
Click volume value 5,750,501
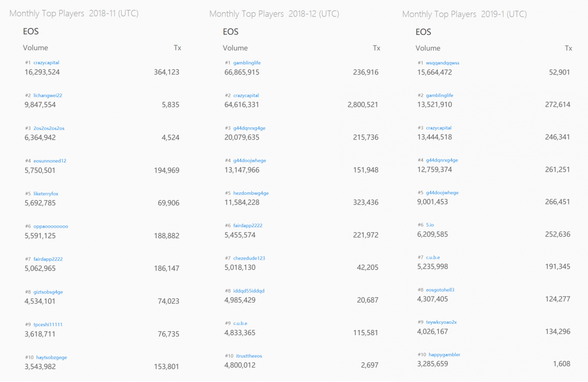(40, 170)
